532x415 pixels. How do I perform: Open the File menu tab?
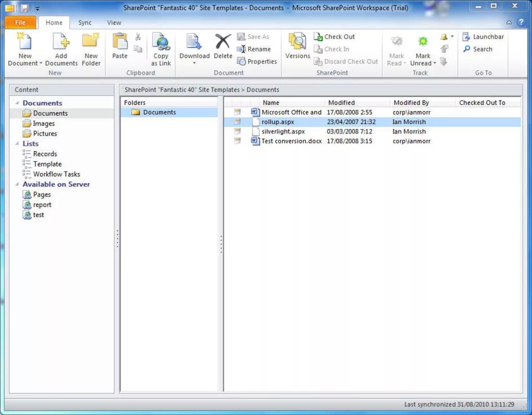tap(20, 22)
